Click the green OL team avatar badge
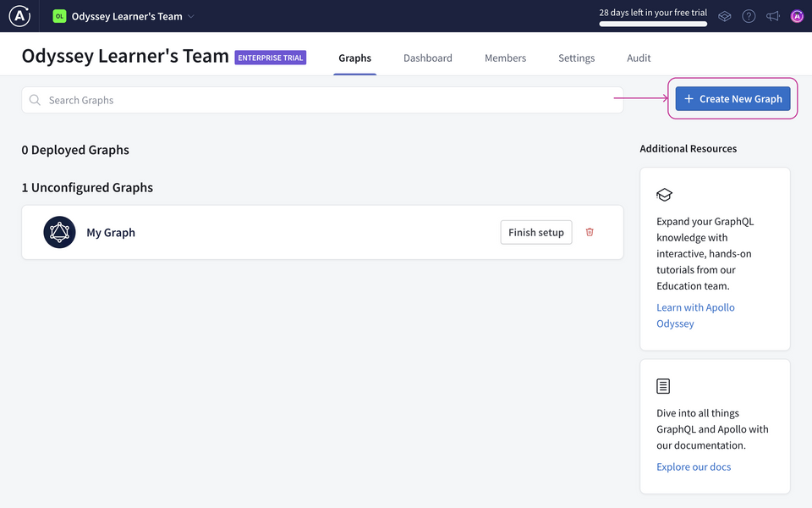 (59, 16)
